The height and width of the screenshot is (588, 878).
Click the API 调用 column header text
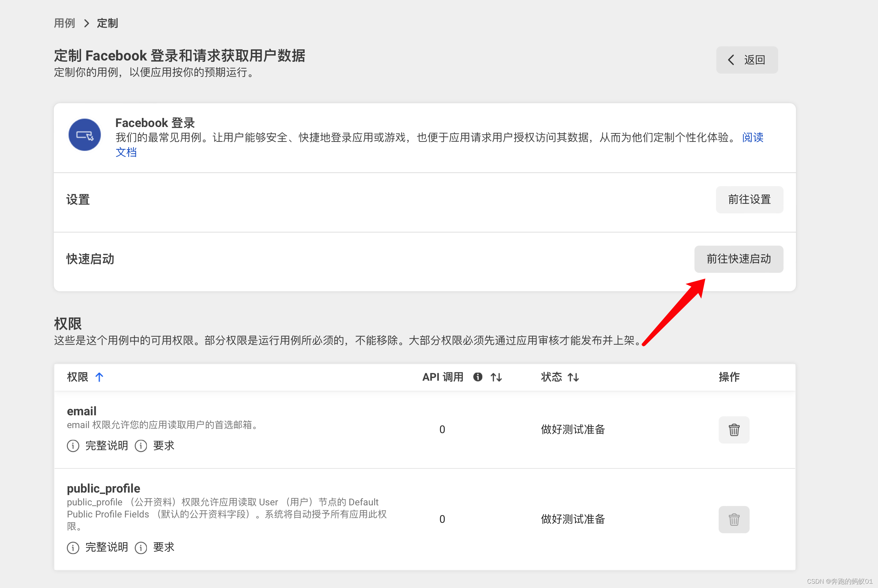[x=443, y=377]
